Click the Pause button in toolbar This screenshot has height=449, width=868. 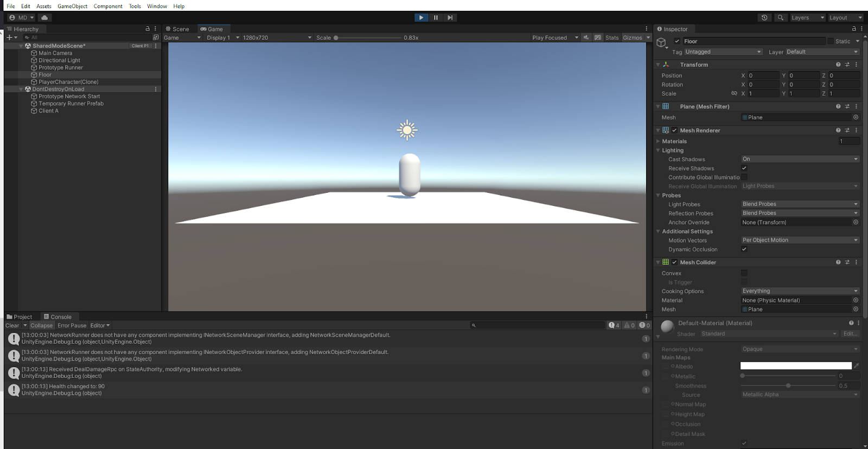tap(436, 17)
